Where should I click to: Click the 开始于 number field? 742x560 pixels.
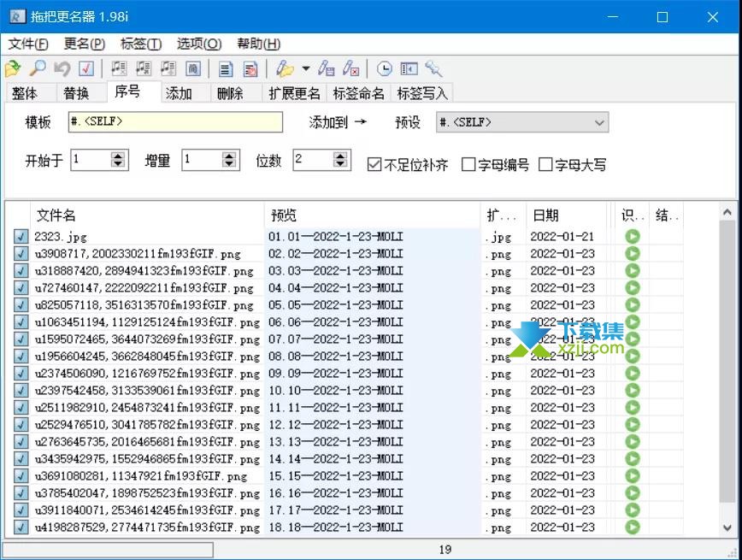click(x=91, y=160)
